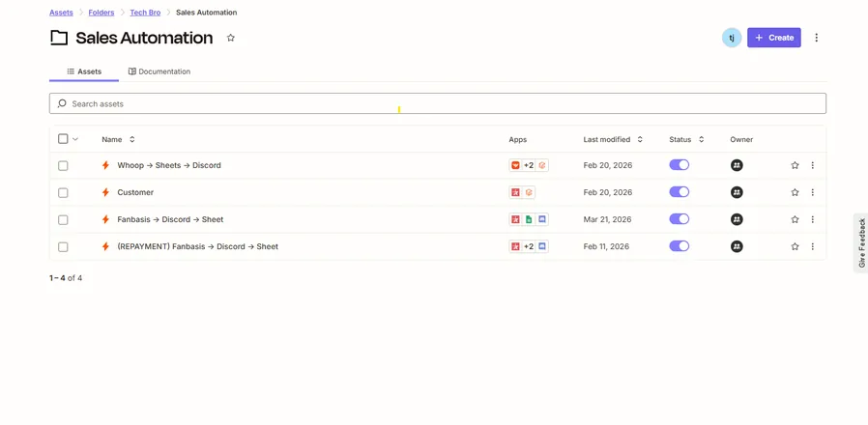
Task: Click the owner icon in Customer row
Action: click(737, 192)
